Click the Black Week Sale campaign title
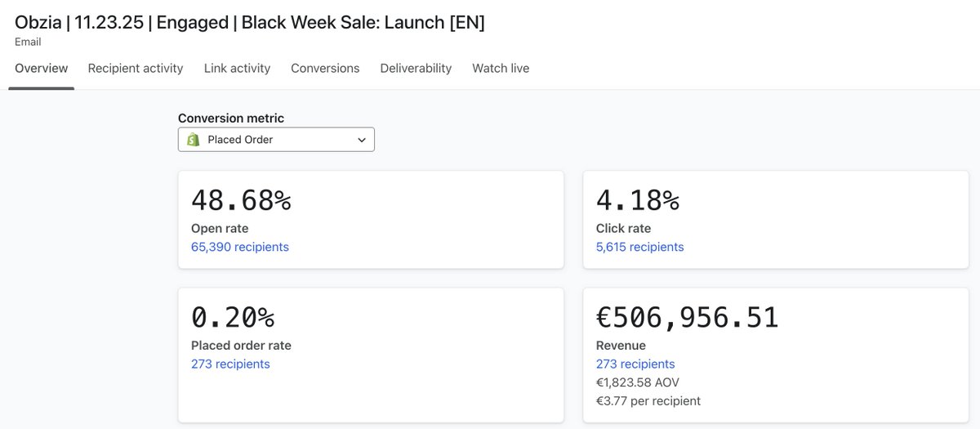Screen dimensions: 980x429 [x=250, y=22]
